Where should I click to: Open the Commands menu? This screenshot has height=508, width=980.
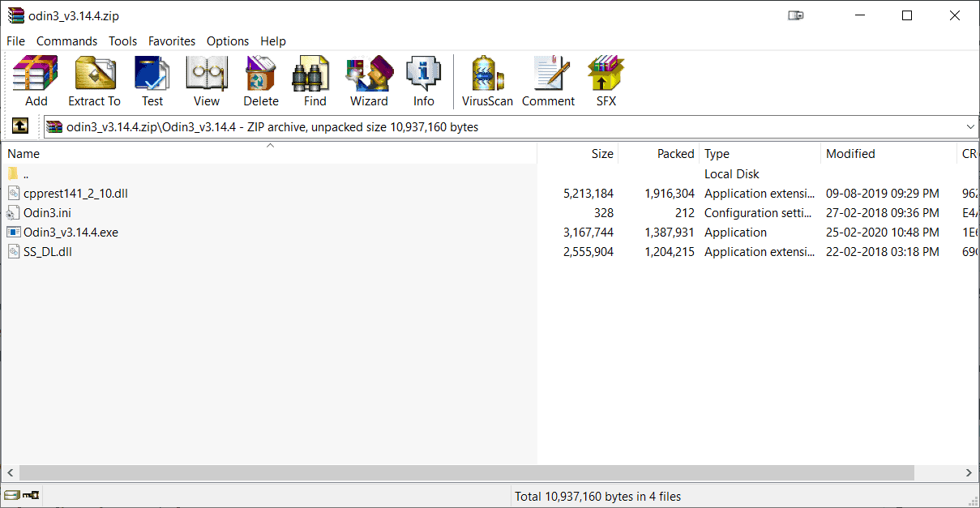pos(66,41)
